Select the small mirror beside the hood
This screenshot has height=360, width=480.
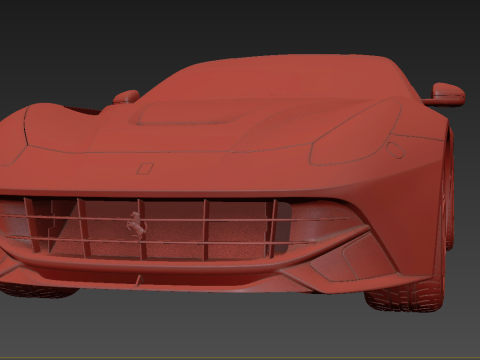[126, 97]
